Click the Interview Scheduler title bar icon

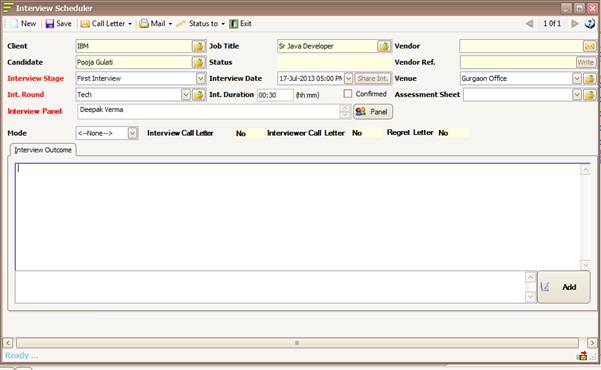point(8,8)
